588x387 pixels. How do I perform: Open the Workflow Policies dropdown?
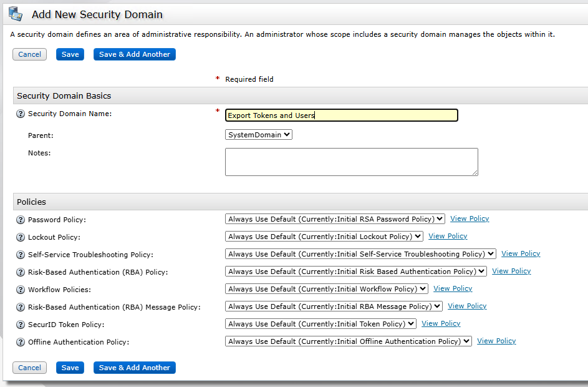click(x=326, y=289)
